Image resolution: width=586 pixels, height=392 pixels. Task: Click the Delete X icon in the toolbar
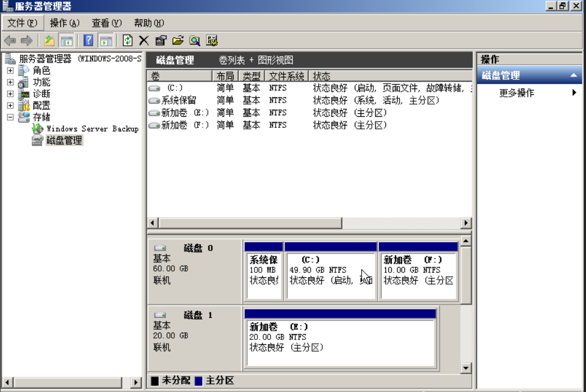click(x=144, y=40)
